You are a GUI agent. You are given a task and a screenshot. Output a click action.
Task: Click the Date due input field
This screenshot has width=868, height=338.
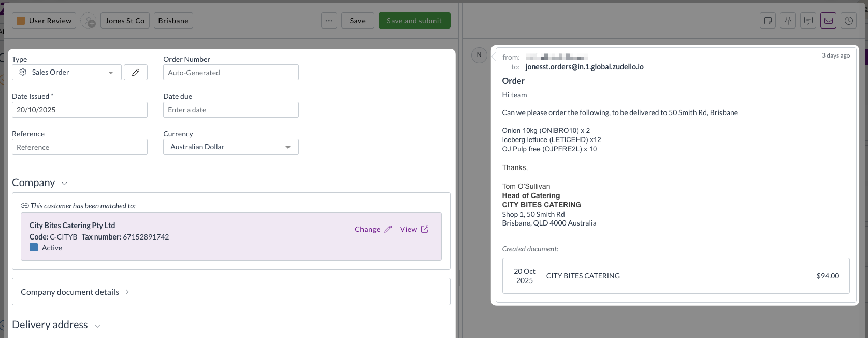coord(230,110)
